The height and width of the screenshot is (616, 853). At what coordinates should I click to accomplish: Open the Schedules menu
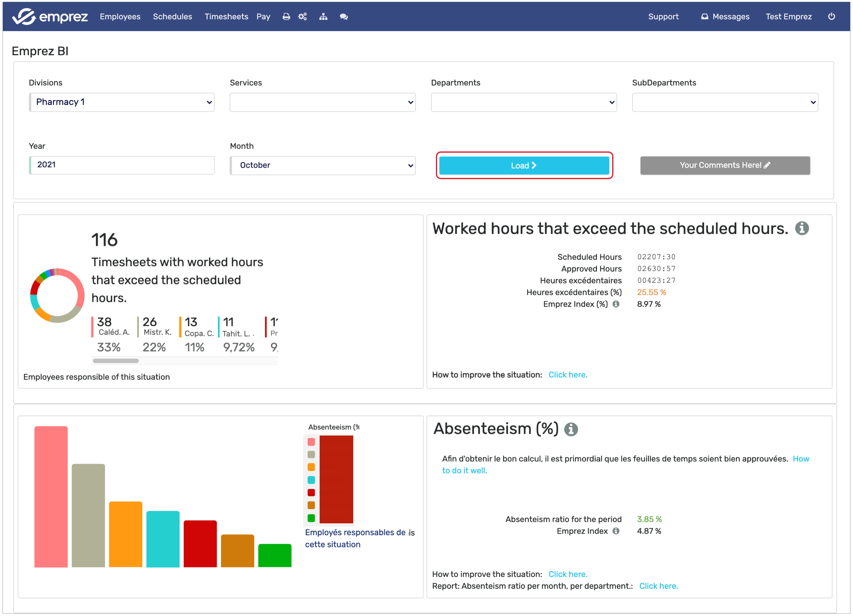pyautogui.click(x=172, y=16)
